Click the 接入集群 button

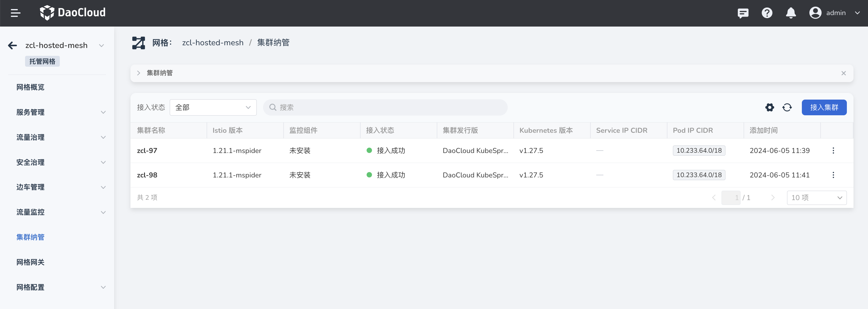pos(824,107)
